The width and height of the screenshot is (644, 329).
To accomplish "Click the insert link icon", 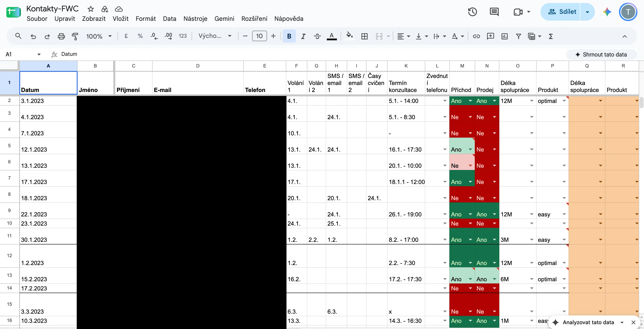I will coord(476,36).
